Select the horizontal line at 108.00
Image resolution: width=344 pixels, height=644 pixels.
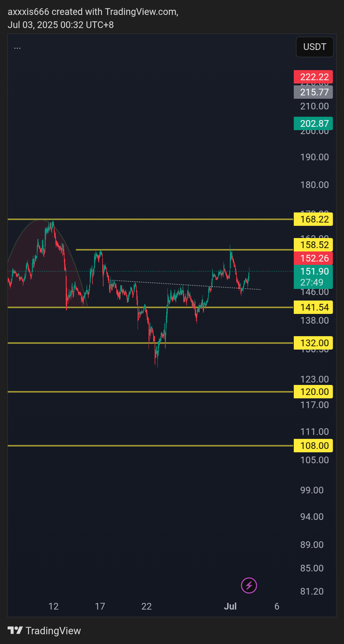[x=150, y=446]
